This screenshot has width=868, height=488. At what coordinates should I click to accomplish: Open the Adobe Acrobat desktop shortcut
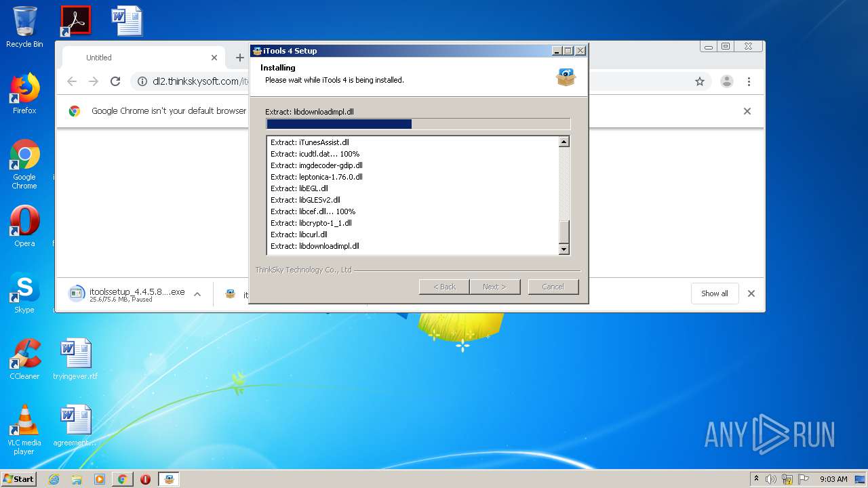(75, 20)
